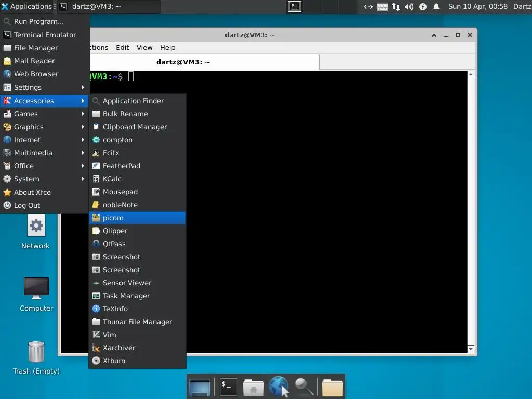Click terminal icon in top panel center
532x399 pixels.
295,6
